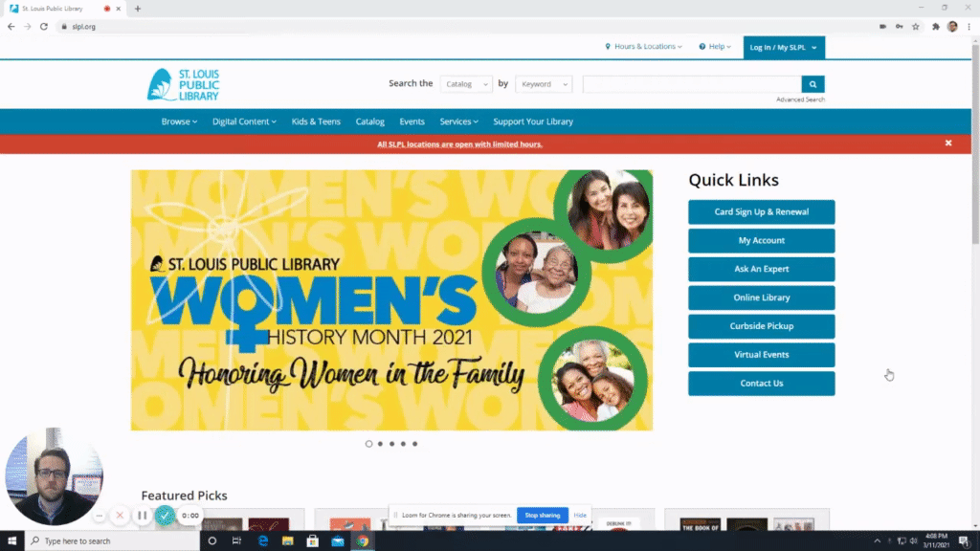The width and height of the screenshot is (980, 551).
Task: Launch Microsoft Edge from the taskbar
Action: click(x=262, y=541)
